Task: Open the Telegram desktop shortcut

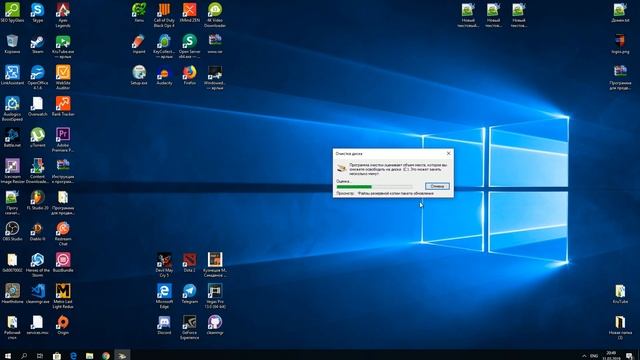Action: [189, 294]
